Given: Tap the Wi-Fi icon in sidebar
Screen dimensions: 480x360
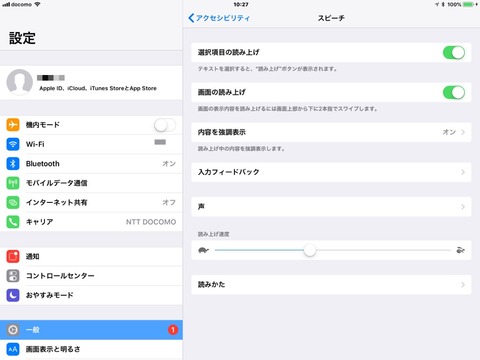Looking at the screenshot, I should (x=13, y=144).
